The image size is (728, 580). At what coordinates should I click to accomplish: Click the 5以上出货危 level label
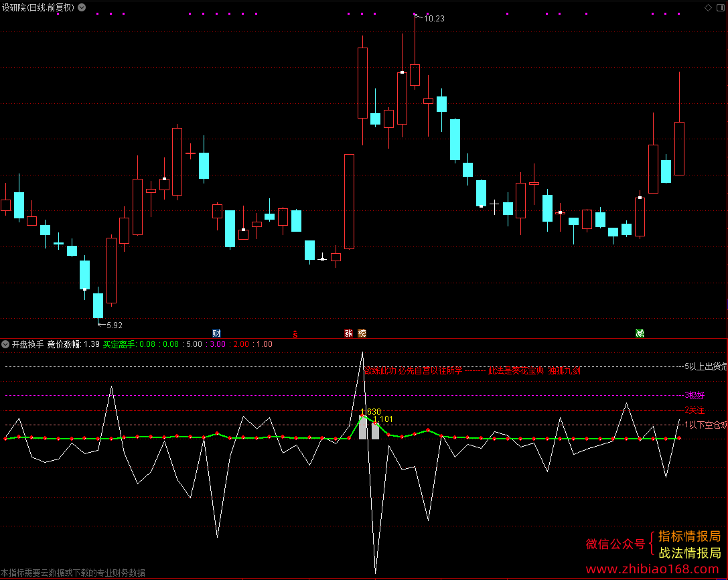(x=706, y=366)
